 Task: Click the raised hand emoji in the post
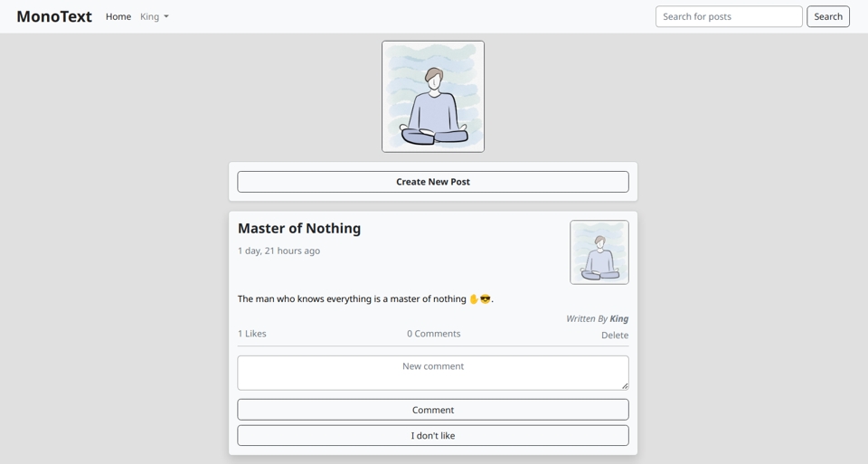click(474, 299)
